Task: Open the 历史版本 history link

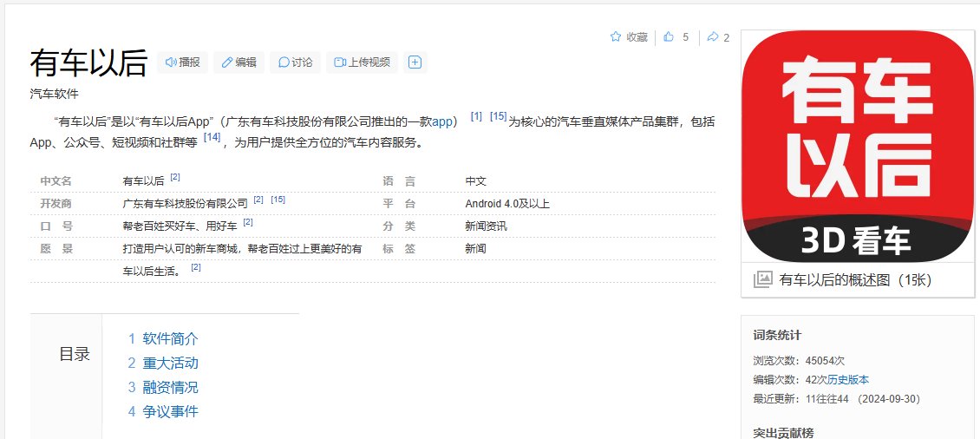Action: point(848,380)
